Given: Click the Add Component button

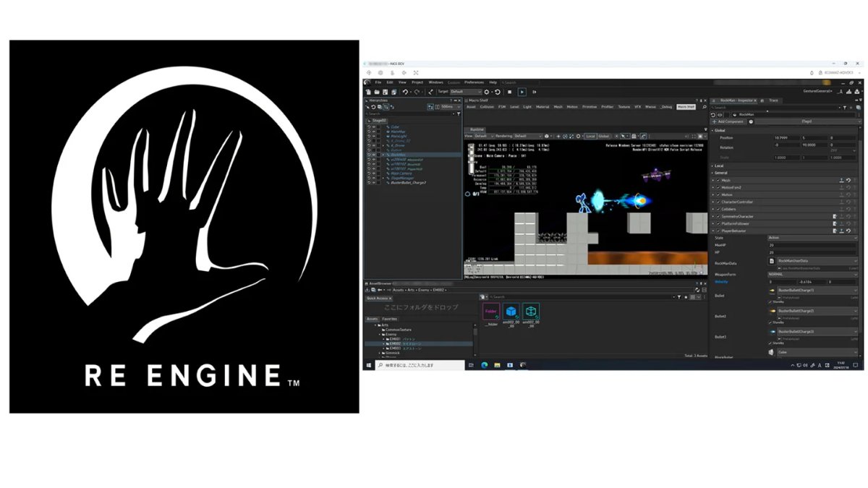Looking at the screenshot, I should point(728,121).
